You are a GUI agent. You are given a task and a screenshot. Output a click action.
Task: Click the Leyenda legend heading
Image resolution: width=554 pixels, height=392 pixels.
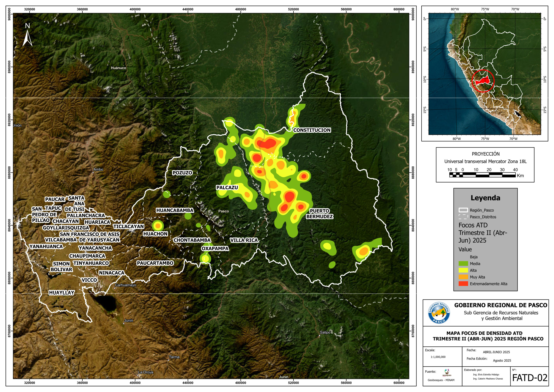click(485, 198)
